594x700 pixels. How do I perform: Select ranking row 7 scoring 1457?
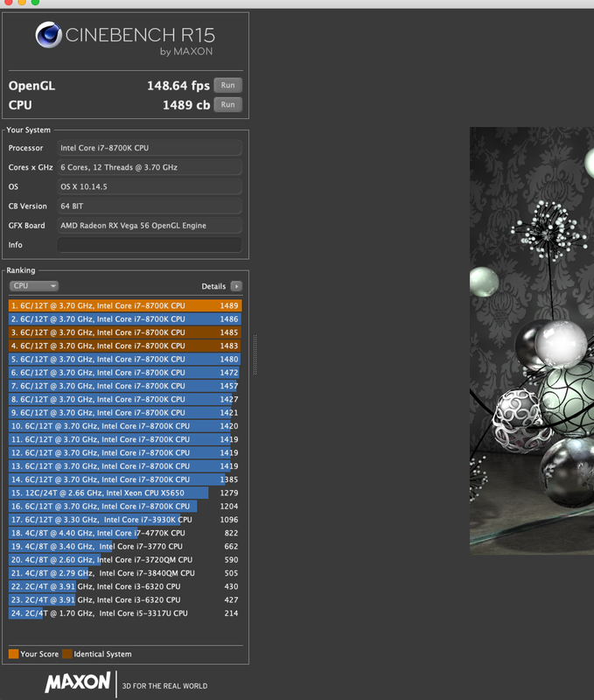(125, 386)
